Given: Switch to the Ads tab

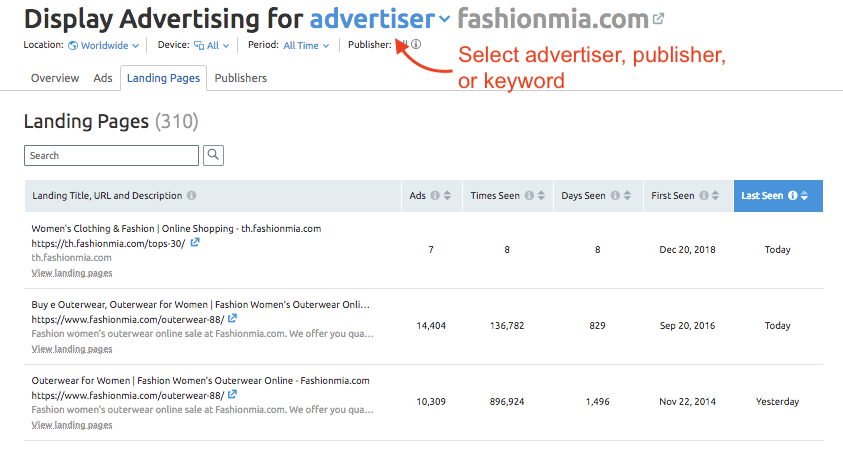Looking at the screenshot, I should [103, 78].
